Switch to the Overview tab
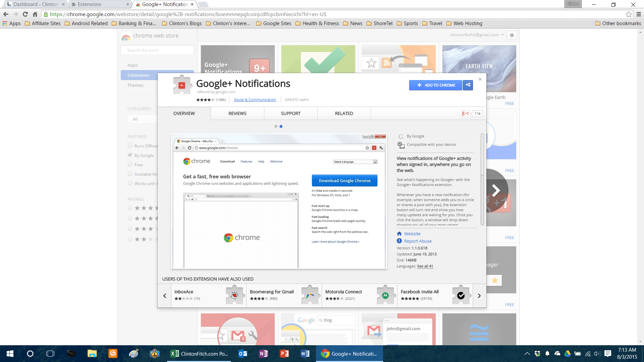This screenshot has width=644, height=362. pos(184,114)
